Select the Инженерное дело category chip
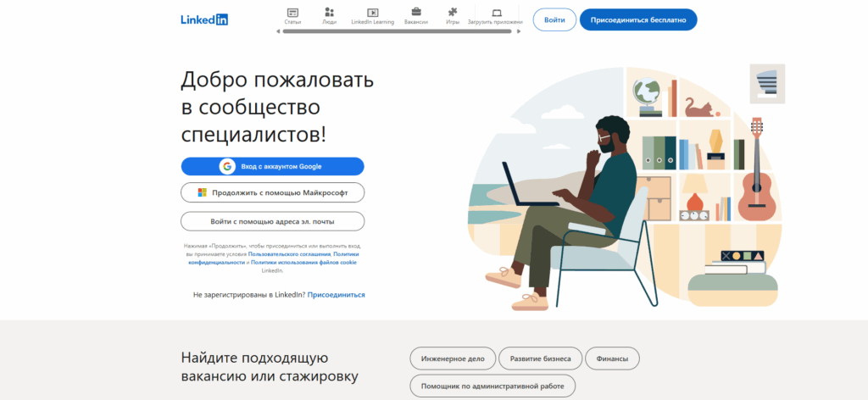 [x=453, y=358]
